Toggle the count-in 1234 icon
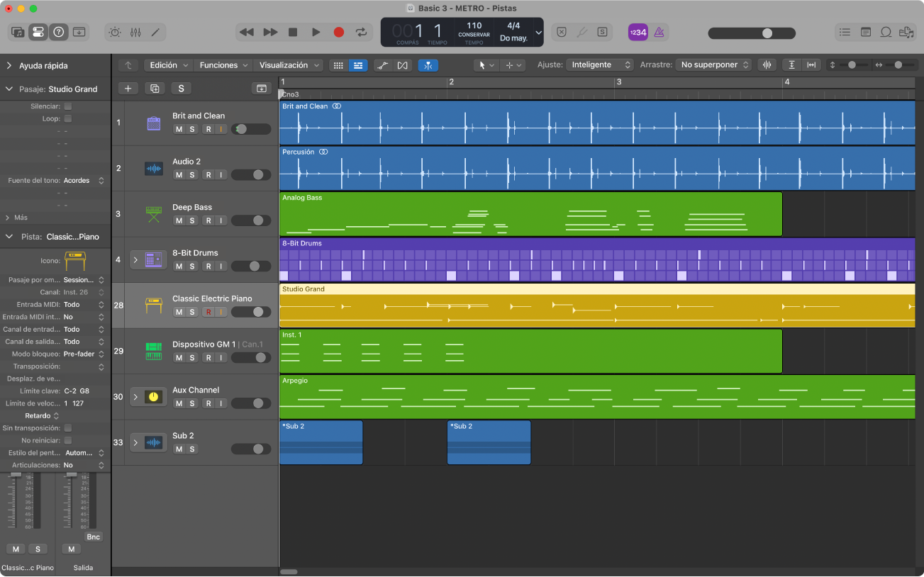The image size is (924, 577). click(x=638, y=32)
